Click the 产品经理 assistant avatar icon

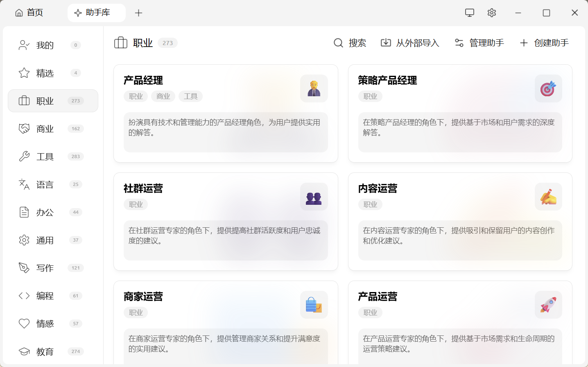(314, 88)
